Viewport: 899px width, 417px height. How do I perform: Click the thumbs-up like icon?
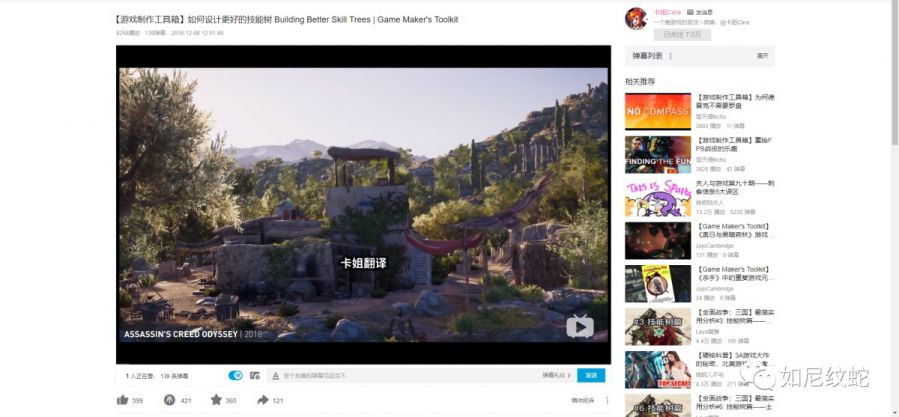pos(122,400)
